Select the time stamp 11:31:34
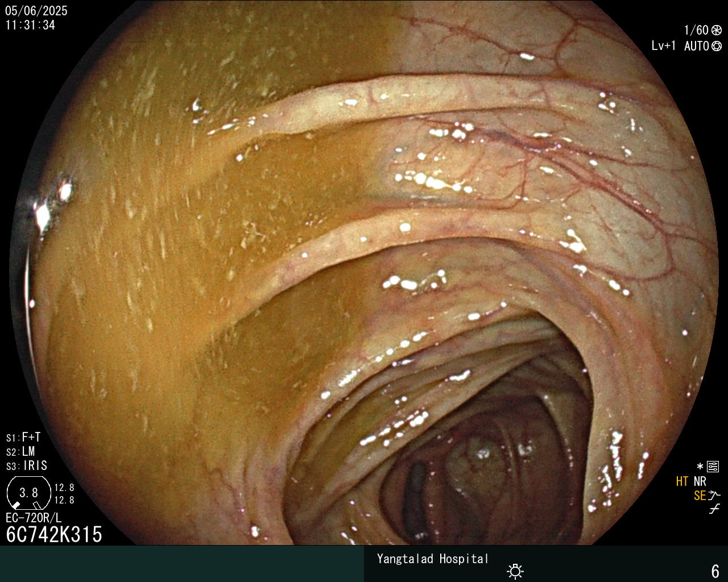The height and width of the screenshot is (582, 728). (x=30, y=25)
